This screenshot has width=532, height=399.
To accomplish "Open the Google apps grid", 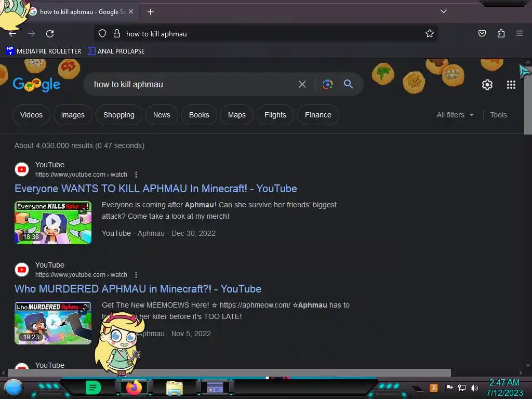I will point(511,85).
